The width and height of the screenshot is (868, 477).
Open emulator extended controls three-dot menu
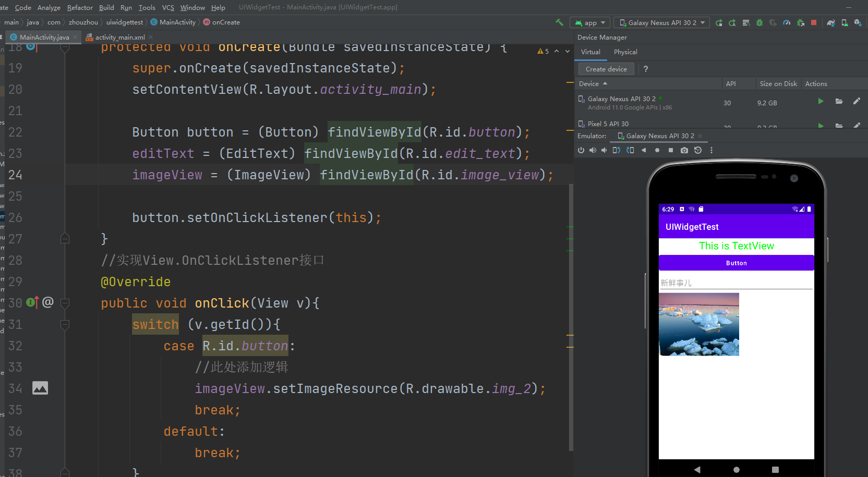coord(712,150)
